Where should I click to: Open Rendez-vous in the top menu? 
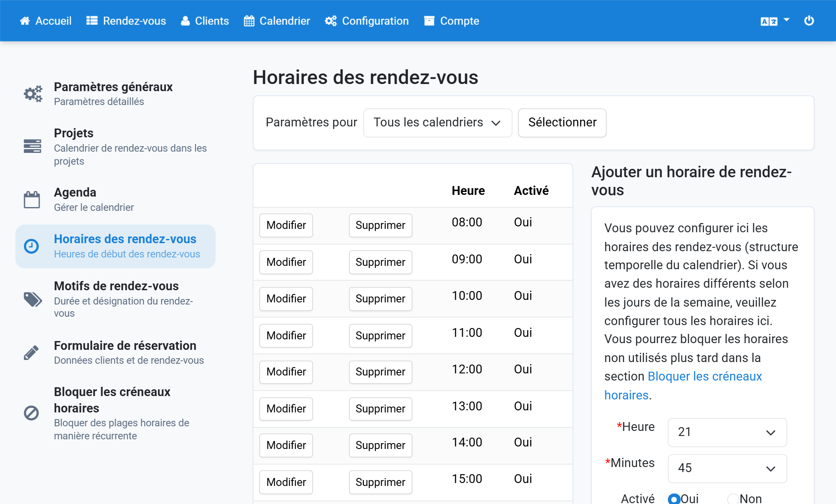[x=126, y=21]
